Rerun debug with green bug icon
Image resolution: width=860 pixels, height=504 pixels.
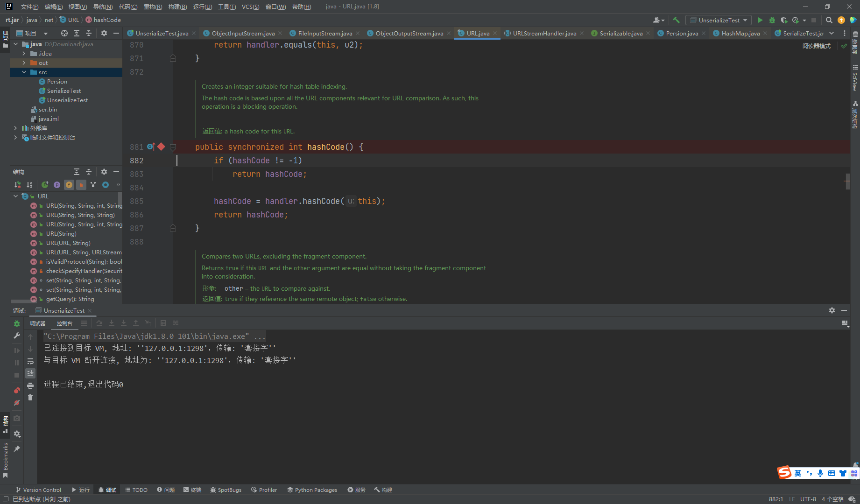[x=17, y=323]
